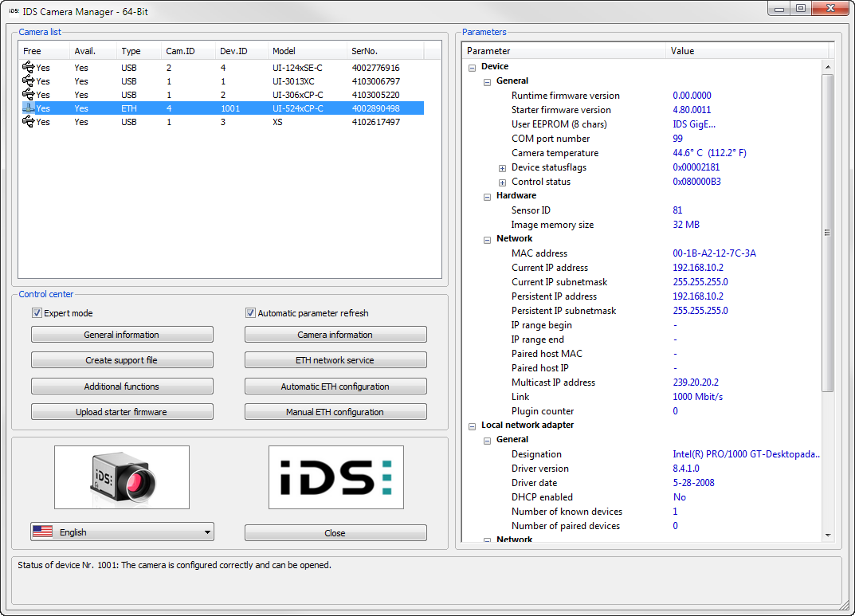Viewport: 855px width, 616px height.
Task: Click ETH network service button
Action: (335, 360)
